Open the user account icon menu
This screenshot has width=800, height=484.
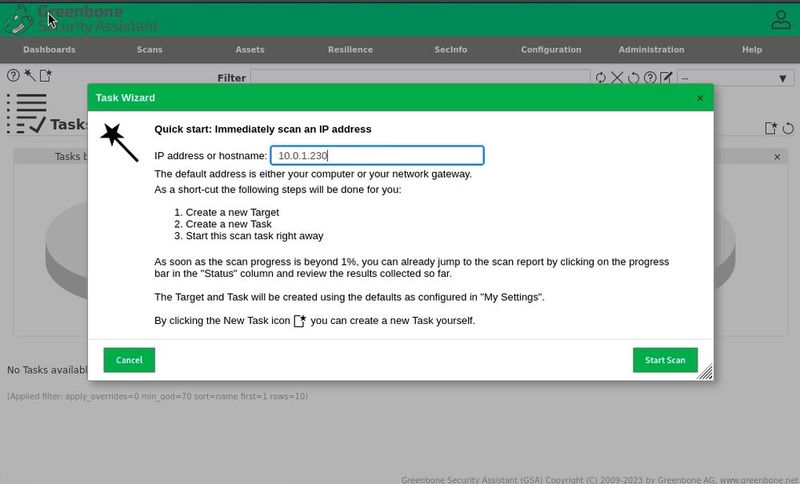[x=781, y=20]
